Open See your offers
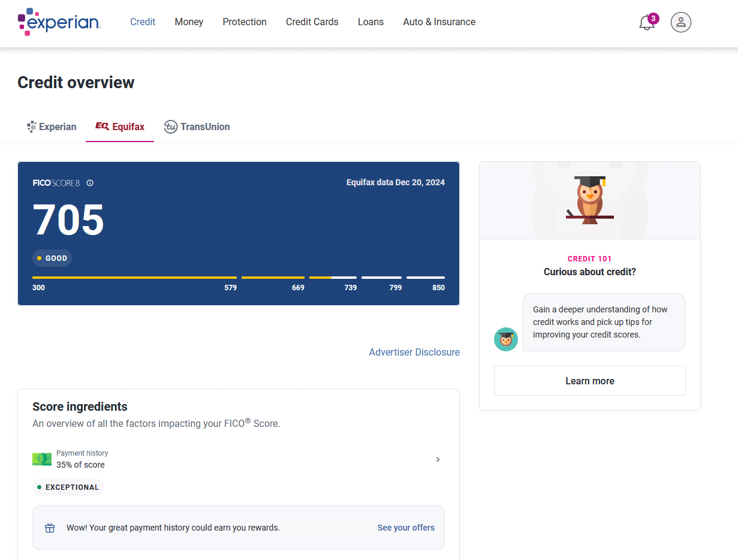The width and height of the screenshot is (738, 560). pyautogui.click(x=406, y=528)
